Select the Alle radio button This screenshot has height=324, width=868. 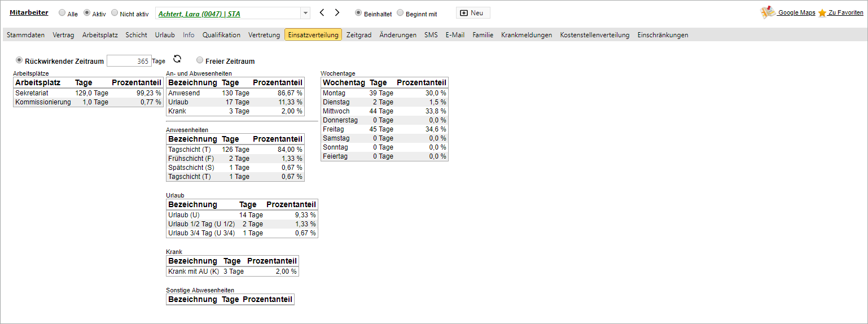click(x=62, y=13)
